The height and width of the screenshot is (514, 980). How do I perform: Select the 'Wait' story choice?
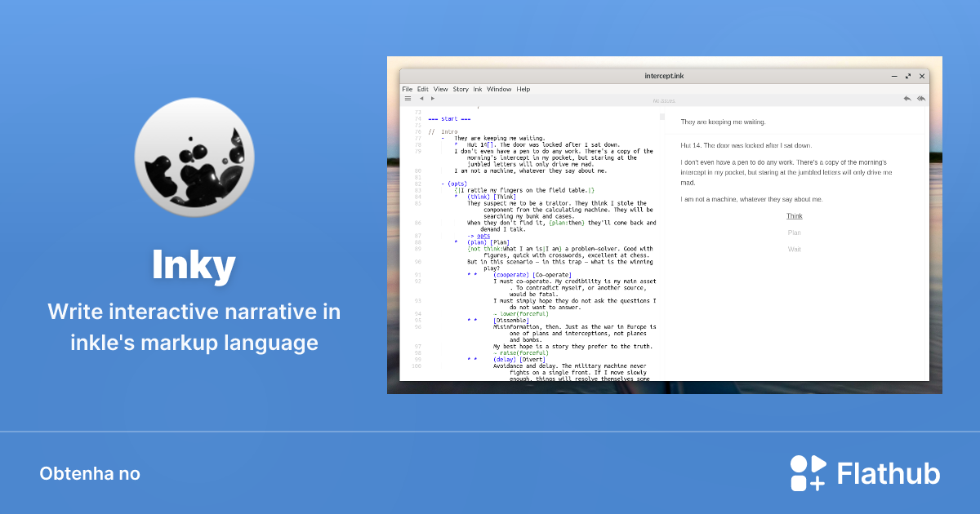coord(794,249)
